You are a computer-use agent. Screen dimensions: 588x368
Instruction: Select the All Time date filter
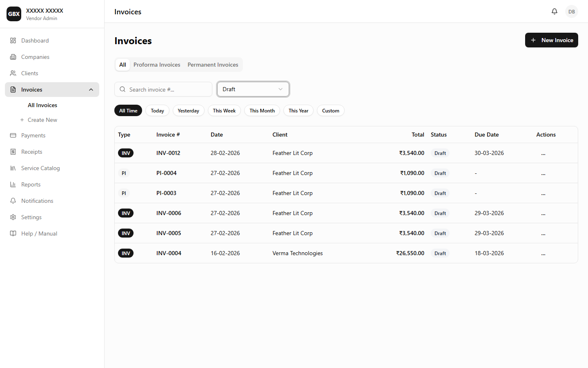[128, 110]
